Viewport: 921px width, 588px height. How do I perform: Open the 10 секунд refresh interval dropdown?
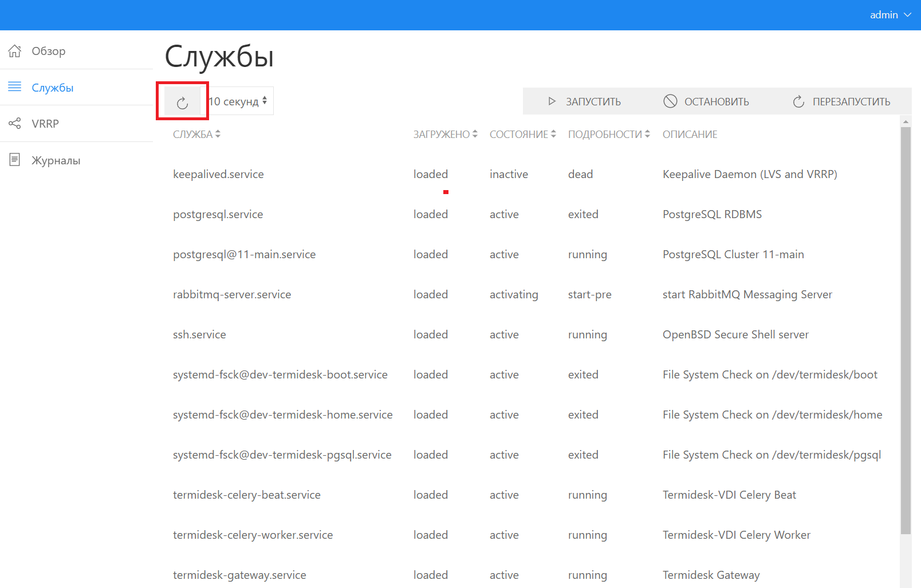tap(239, 101)
